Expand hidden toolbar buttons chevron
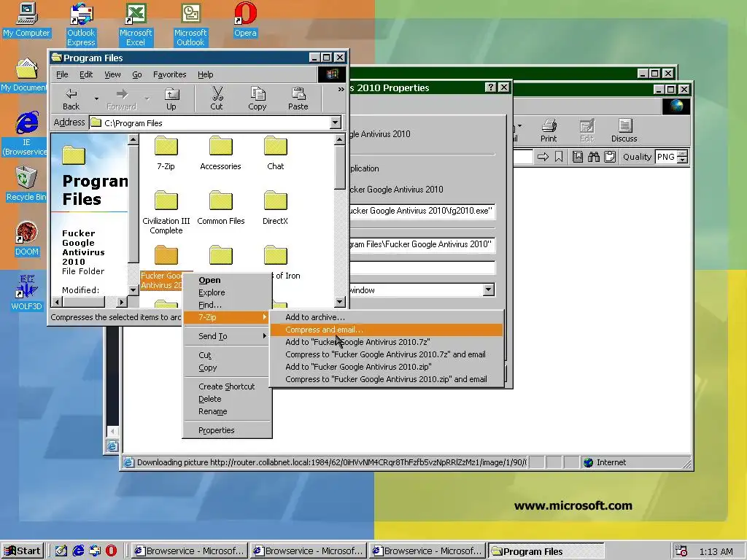747x560 pixels. point(341,89)
